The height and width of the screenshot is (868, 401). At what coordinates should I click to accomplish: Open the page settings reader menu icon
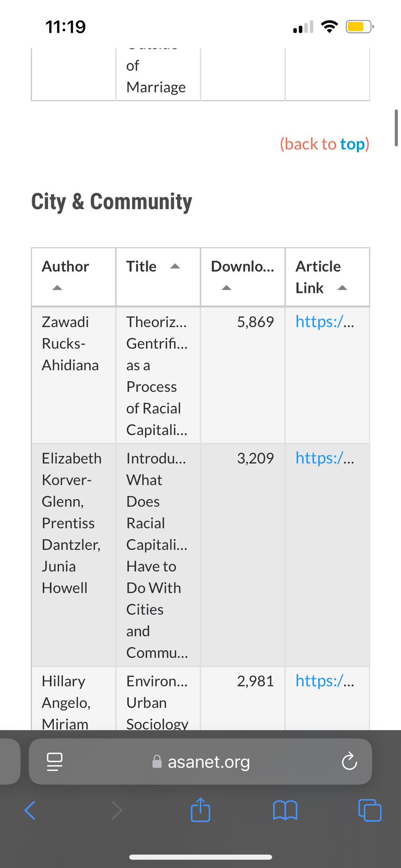55,761
